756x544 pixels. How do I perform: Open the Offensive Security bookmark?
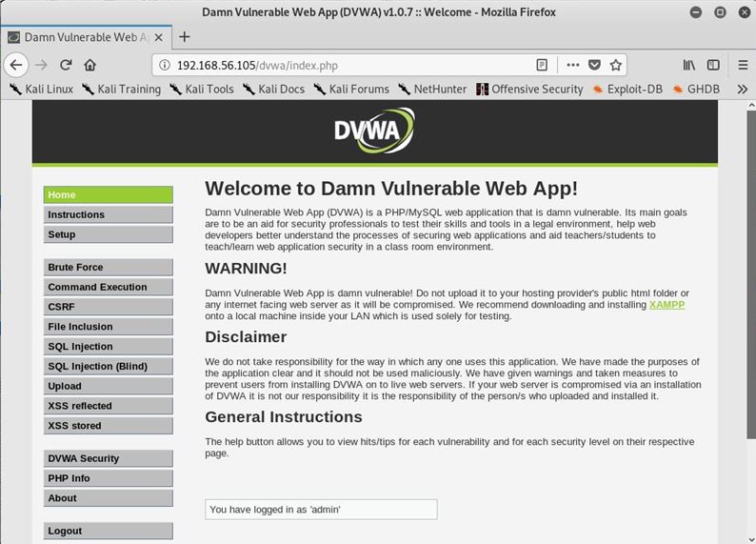click(529, 90)
